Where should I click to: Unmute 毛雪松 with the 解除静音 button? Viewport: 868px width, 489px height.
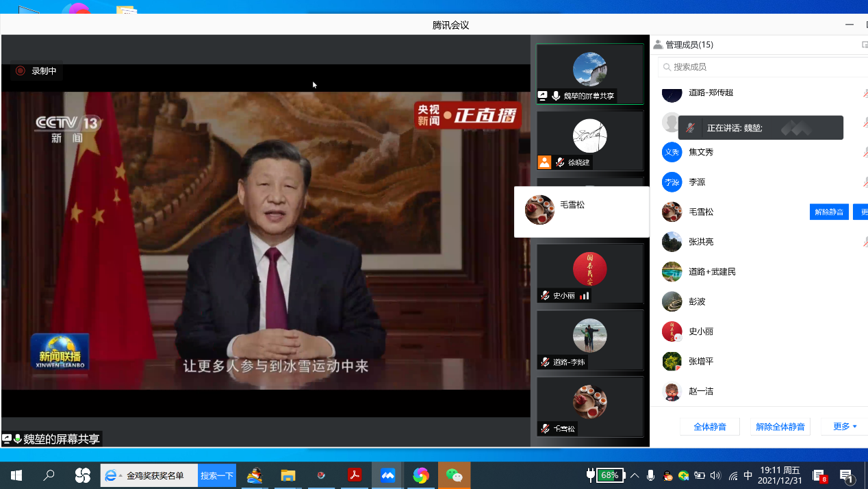click(829, 212)
